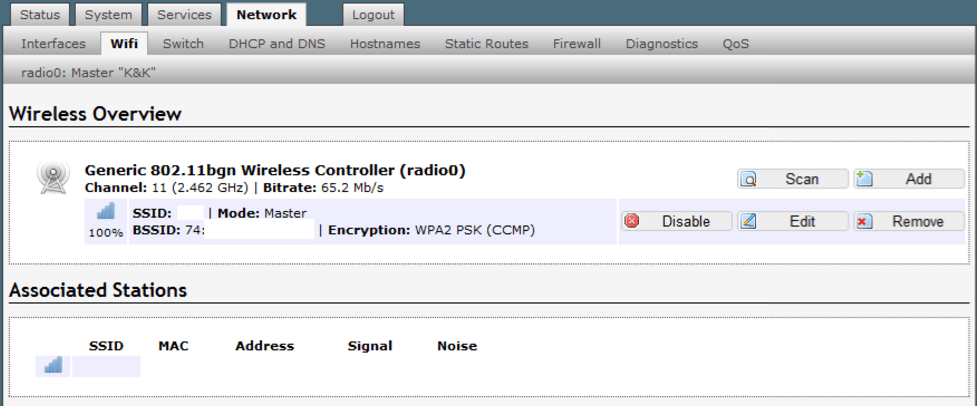Click the red stop icon on Disable
Viewport: 977px width, 406px height.
[x=632, y=222]
